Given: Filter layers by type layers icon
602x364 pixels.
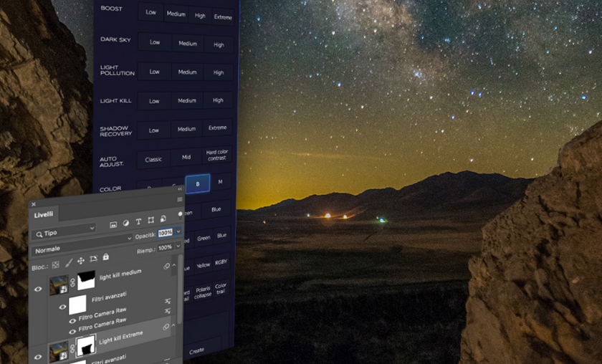Looking at the screenshot, I should coord(138,221).
